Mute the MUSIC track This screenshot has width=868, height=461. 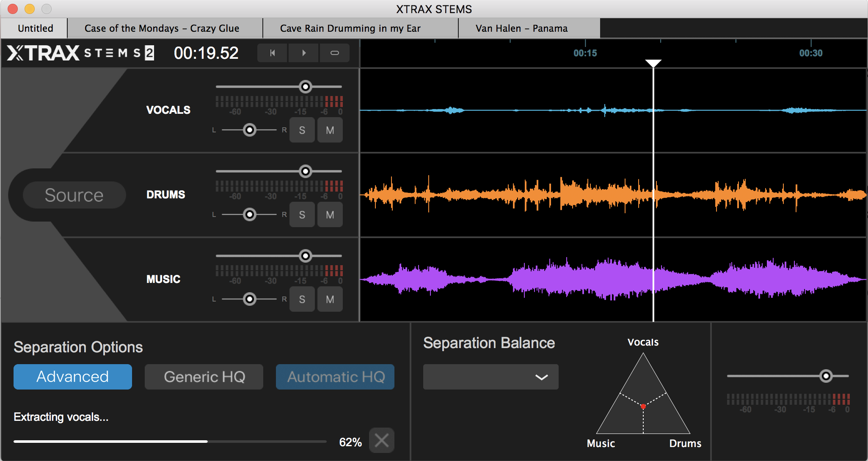(x=330, y=299)
